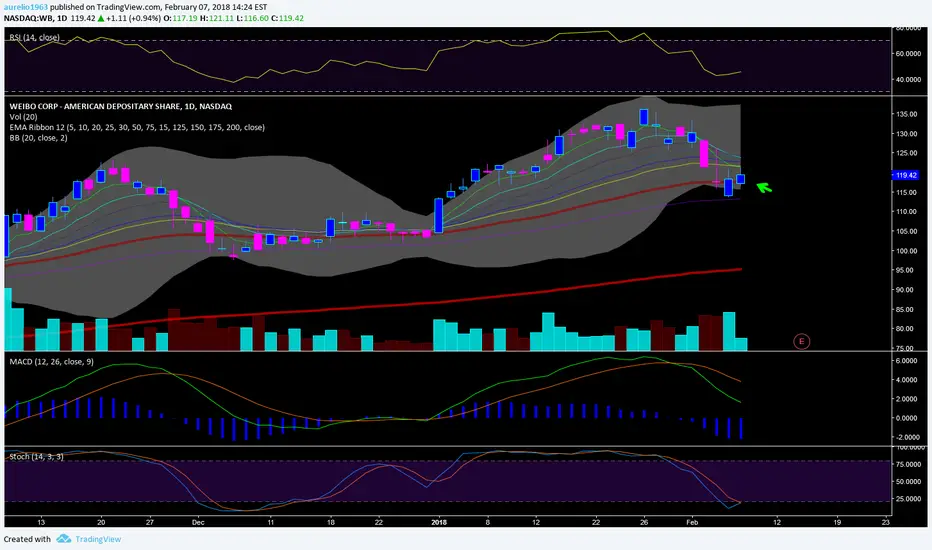Click the 100.00 price axis label

coord(906,251)
